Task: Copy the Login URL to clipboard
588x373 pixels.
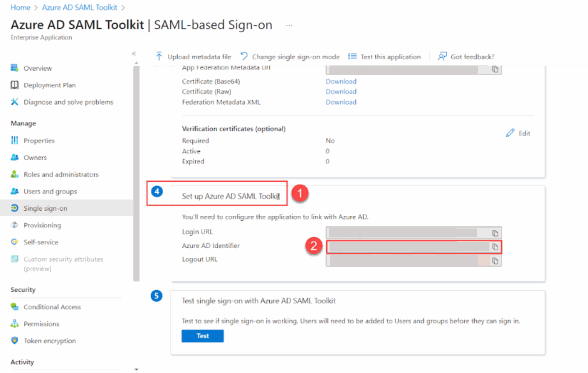Action: (495, 232)
